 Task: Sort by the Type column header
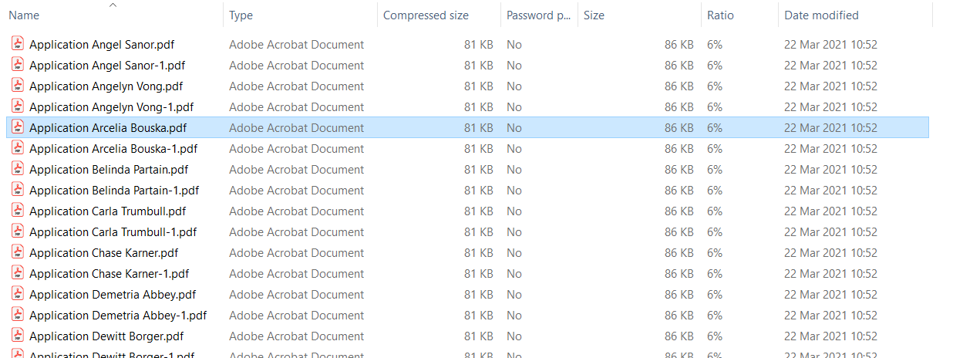coord(241,15)
